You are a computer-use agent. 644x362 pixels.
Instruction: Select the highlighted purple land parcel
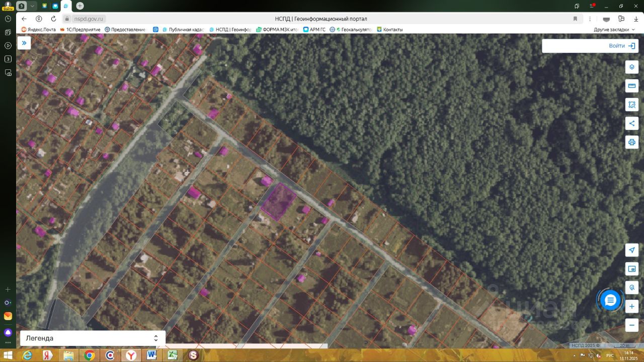pos(279,202)
